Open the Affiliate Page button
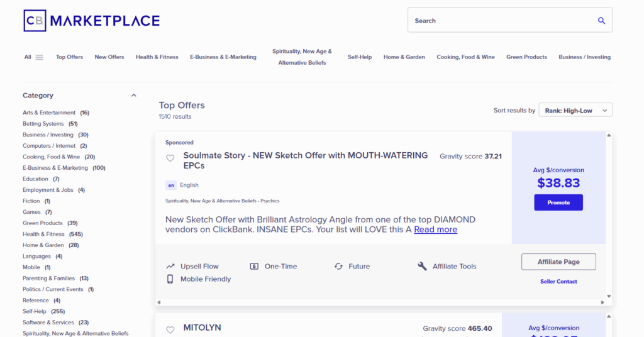 coord(558,262)
